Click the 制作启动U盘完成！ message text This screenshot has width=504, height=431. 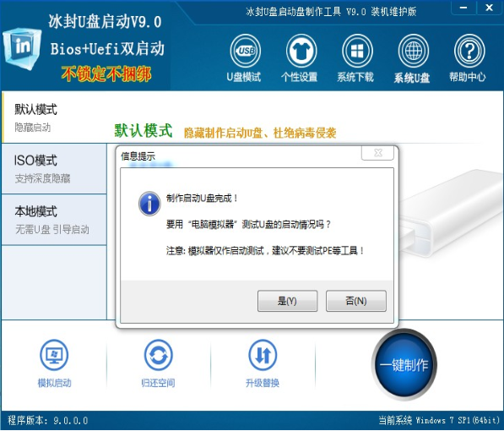(202, 199)
